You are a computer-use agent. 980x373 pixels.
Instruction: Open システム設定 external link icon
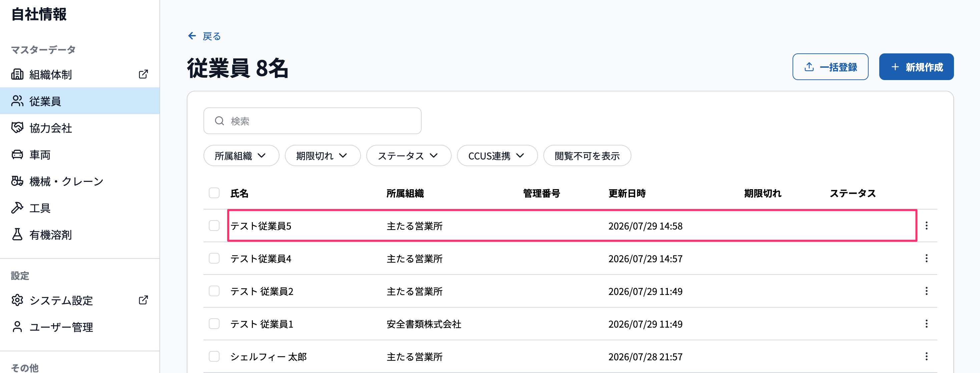(143, 300)
